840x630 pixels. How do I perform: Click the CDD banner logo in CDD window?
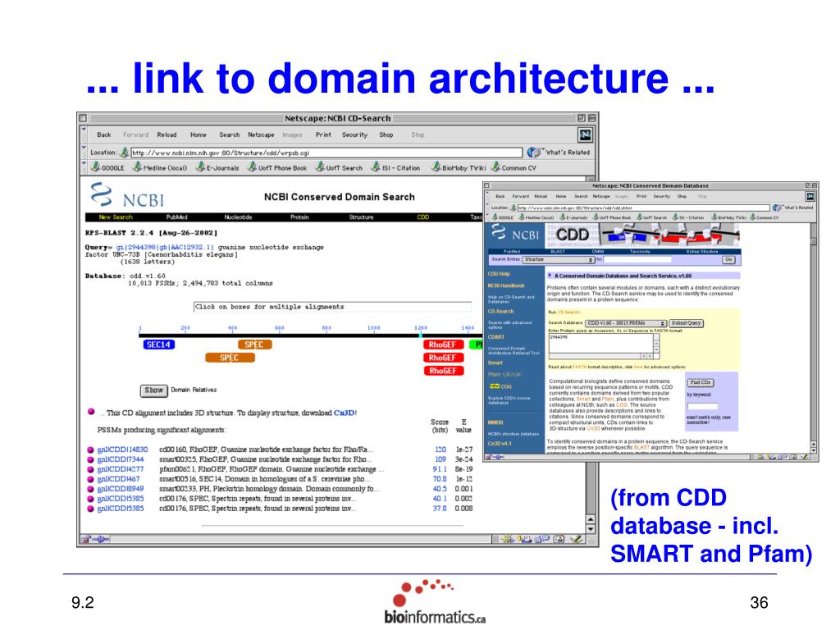(x=573, y=235)
